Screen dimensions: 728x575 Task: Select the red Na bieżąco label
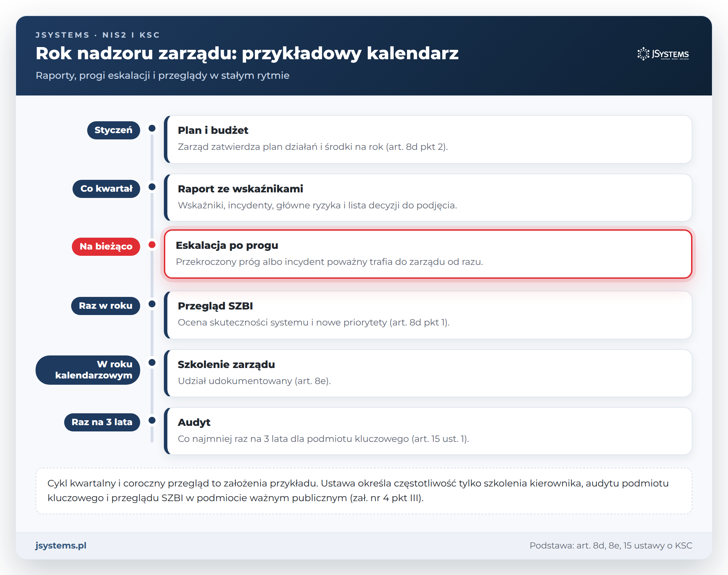[x=106, y=246]
